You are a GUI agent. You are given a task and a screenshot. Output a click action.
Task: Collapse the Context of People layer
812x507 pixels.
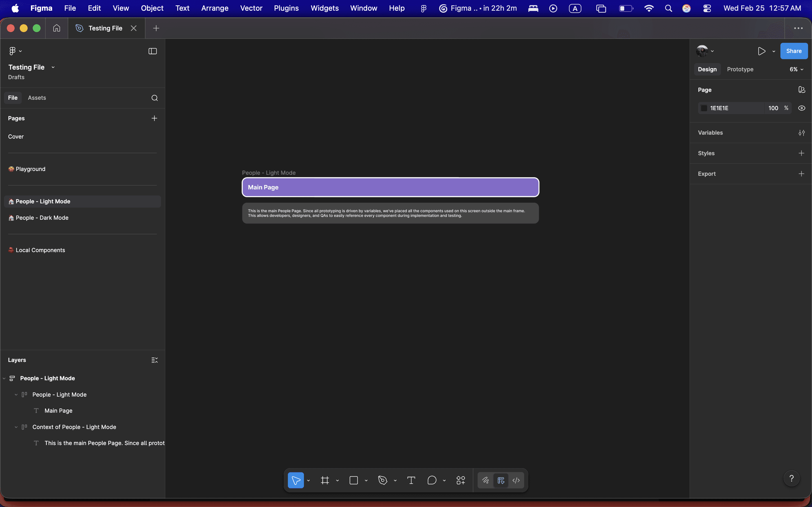(16, 427)
